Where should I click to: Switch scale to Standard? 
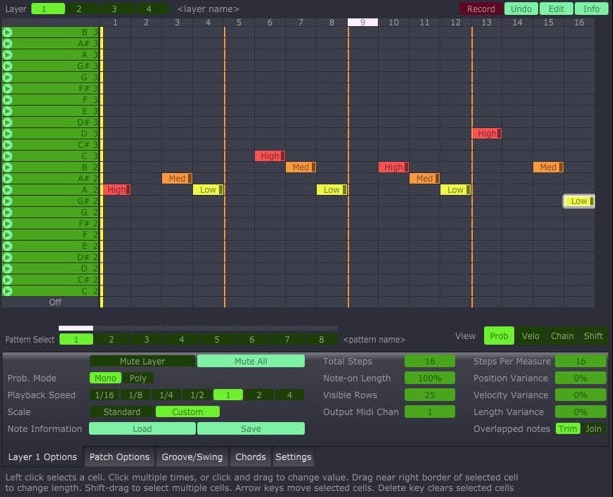(x=122, y=411)
